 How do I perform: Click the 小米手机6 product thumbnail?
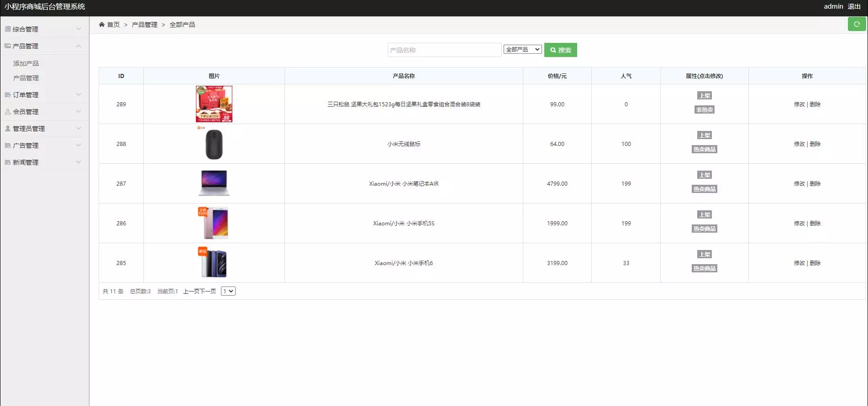tap(214, 263)
